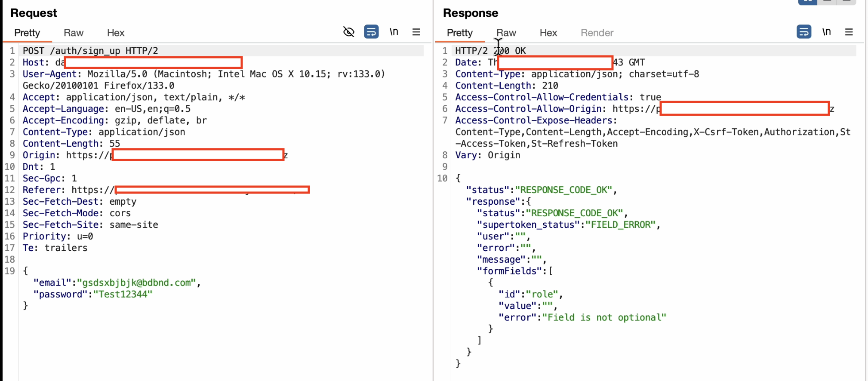868x381 pixels.
Task: Click the 'message' JSON key line
Action: [512, 260]
